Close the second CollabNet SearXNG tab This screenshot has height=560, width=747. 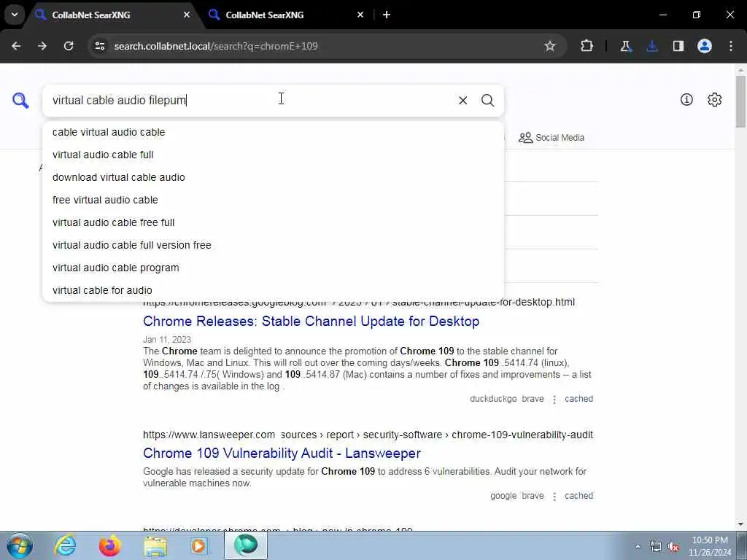pos(360,15)
